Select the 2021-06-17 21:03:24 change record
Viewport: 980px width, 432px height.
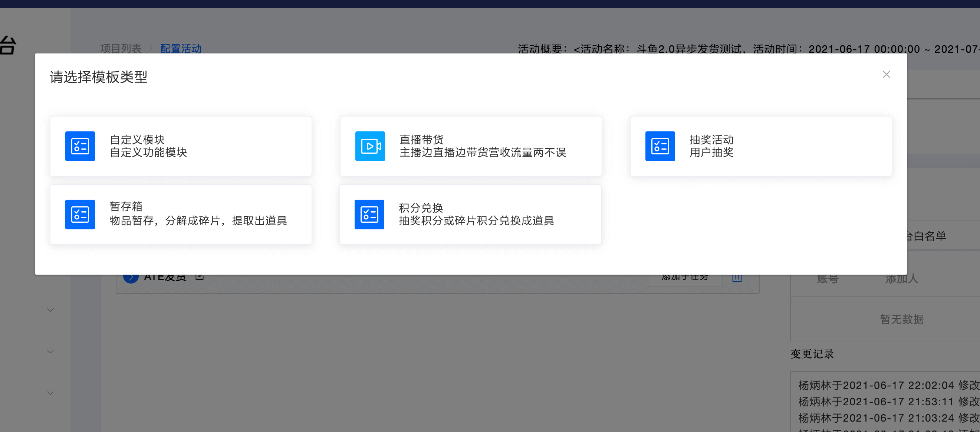pos(889,418)
